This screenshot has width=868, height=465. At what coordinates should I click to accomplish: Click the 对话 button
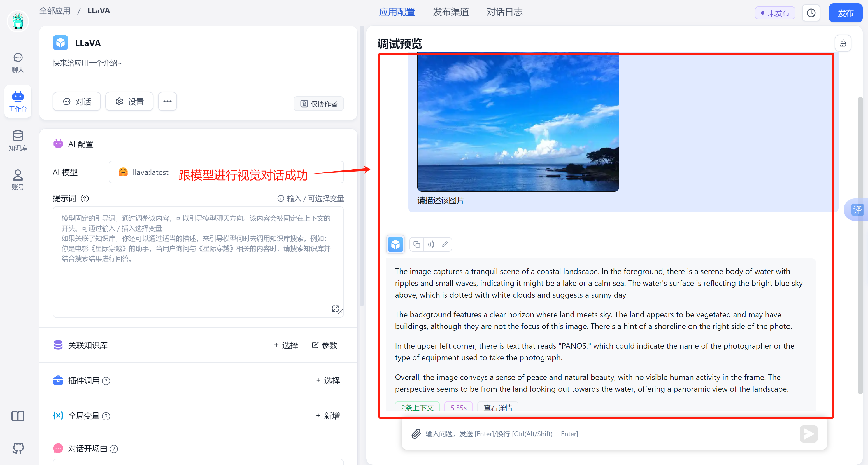pyautogui.click(x=77, y=101)
